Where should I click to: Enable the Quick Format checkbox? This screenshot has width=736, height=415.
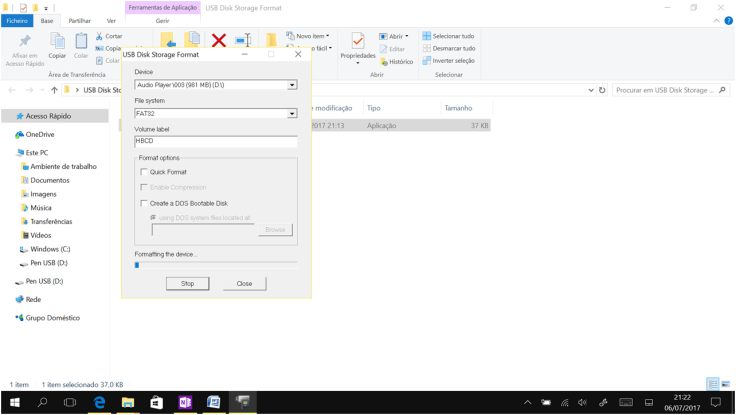(x=144, y=172)
